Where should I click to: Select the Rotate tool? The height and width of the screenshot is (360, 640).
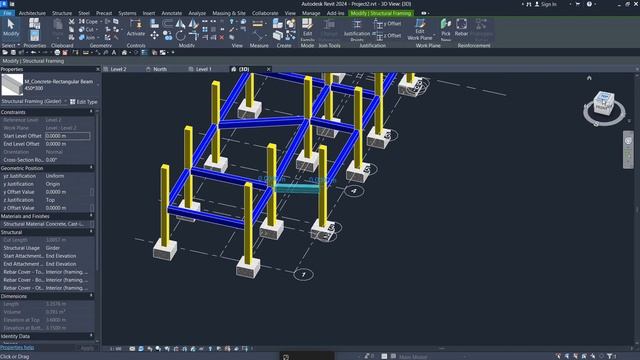click(180, 36)
